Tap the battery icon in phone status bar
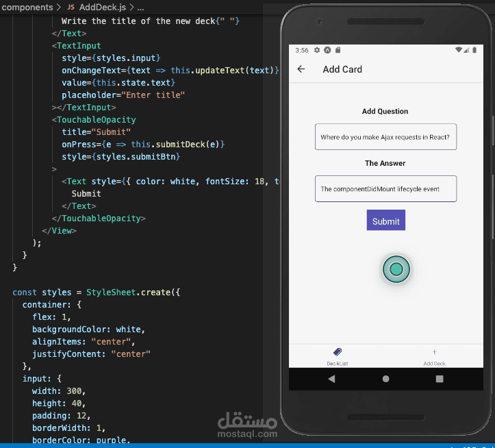The height and width of the screenshot is (448, 495). (474, 49)
